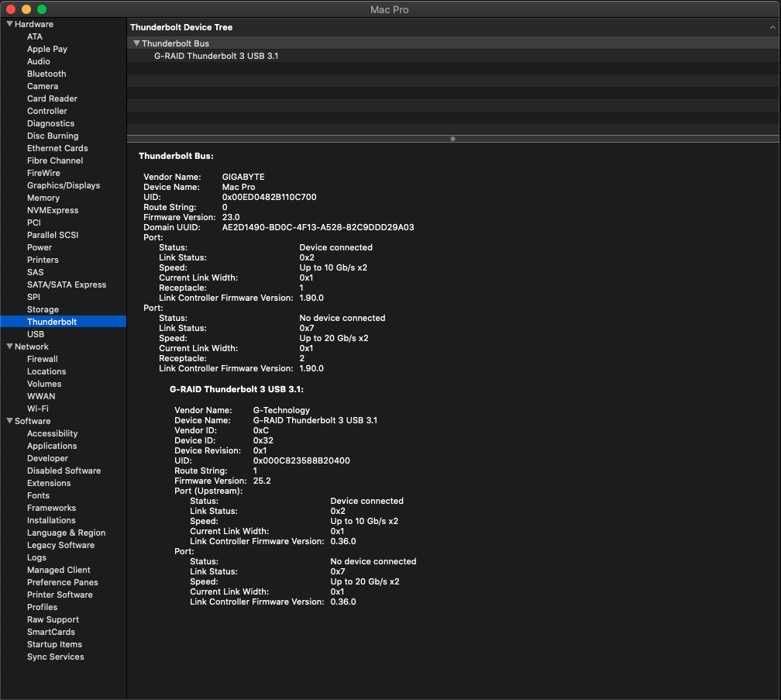The image size is (781, 700).
Task: Open Accessibility under Software
Action: tap(53, 433)
